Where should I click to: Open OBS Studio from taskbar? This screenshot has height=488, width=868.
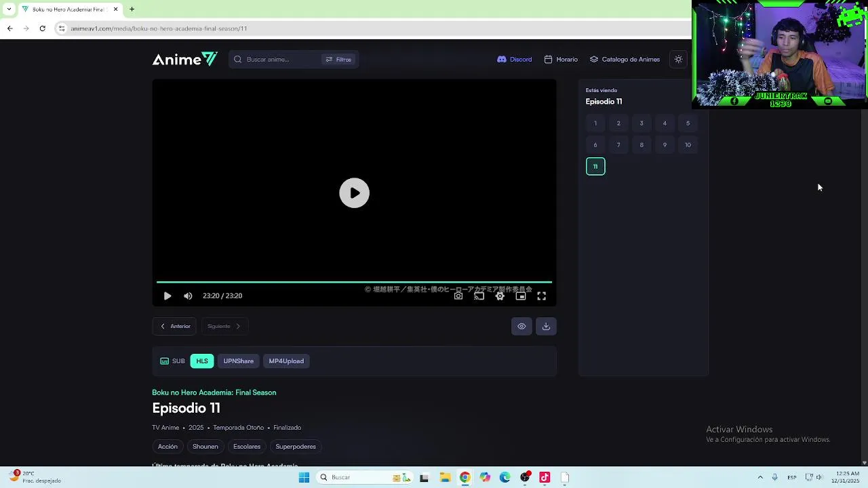pyautogui.click(x=525, y=478)
